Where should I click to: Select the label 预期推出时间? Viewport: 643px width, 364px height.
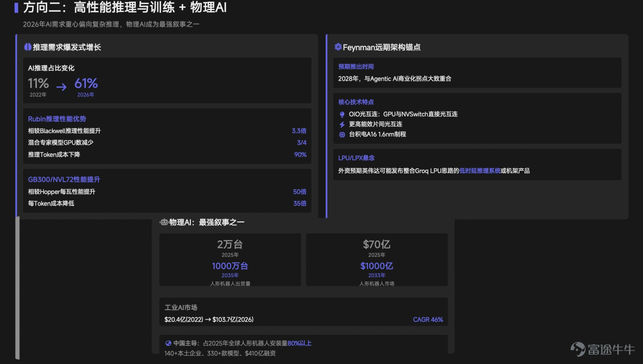click(x=356, y=67)
